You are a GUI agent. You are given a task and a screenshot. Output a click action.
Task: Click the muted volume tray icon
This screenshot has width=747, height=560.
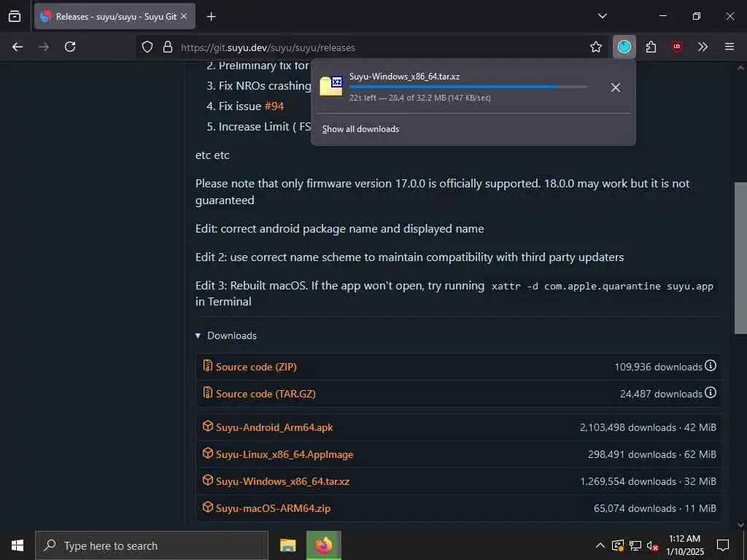653,545
